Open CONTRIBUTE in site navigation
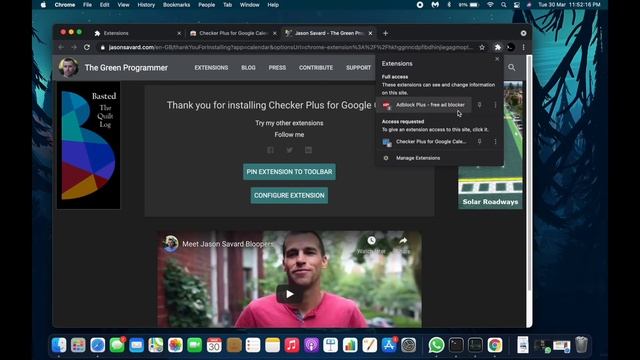The image size is (640, 360). [316, 68]
